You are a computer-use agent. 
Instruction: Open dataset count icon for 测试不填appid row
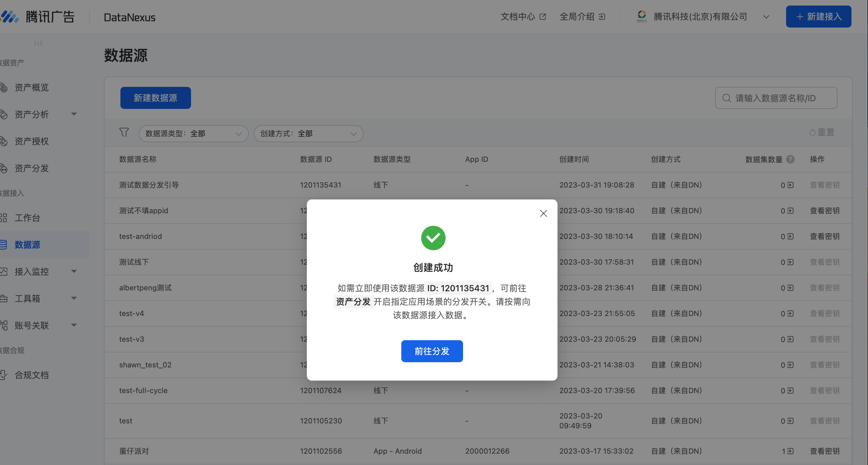click(x=790, y=211)
